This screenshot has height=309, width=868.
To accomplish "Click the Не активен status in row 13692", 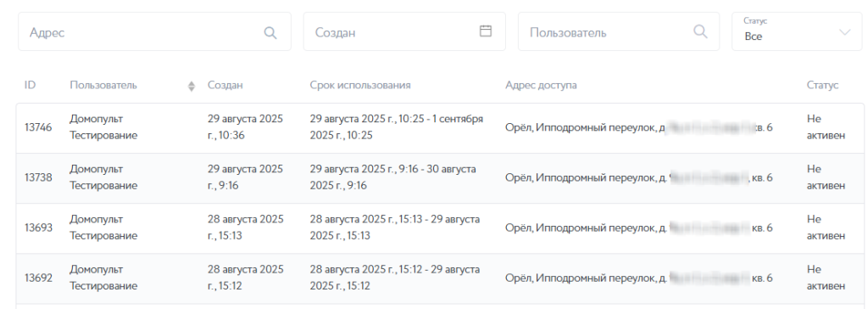I will [x=826, y=278].
